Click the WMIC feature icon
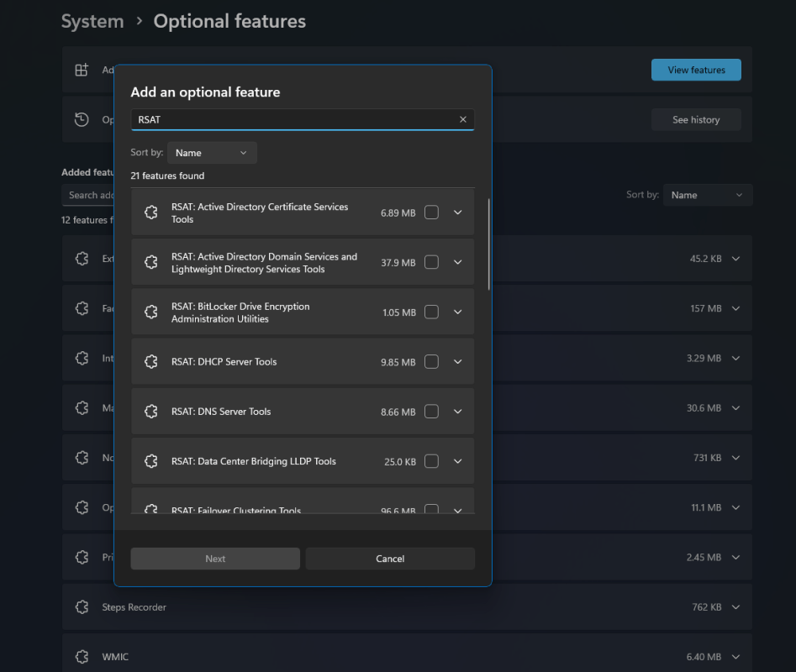This screenshot has width=796, height=672. pyautogui.click(x=82, y=657)
